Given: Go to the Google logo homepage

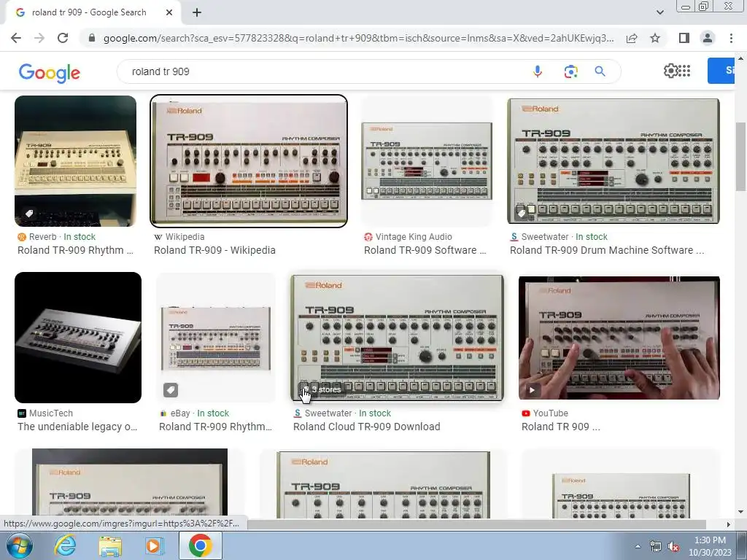Looking at the screenshot, I should point(50,72).
